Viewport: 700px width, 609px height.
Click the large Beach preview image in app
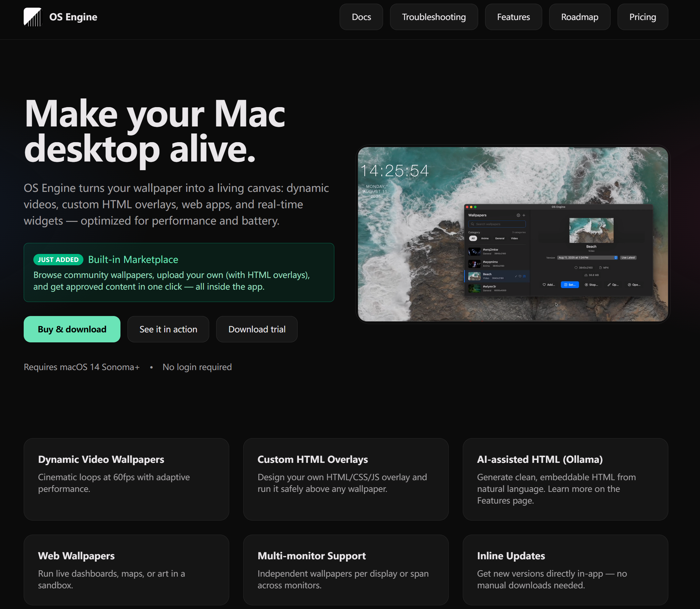click(x=591, y=230)
